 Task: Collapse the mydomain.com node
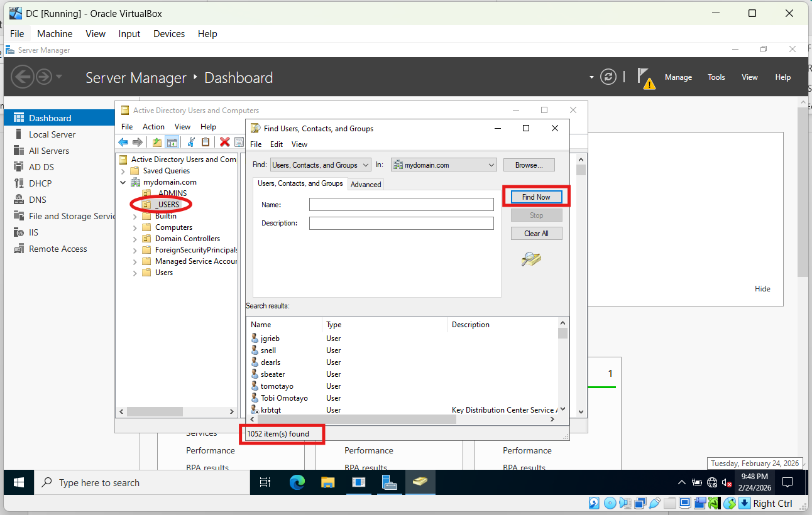pyautogui.click(x=123, y=182)
